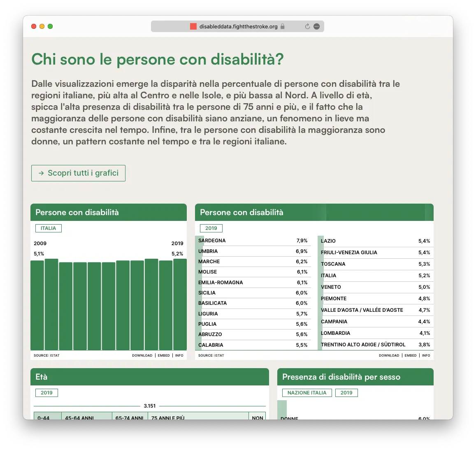Open the more options ellipsis icon

(316, 26)
